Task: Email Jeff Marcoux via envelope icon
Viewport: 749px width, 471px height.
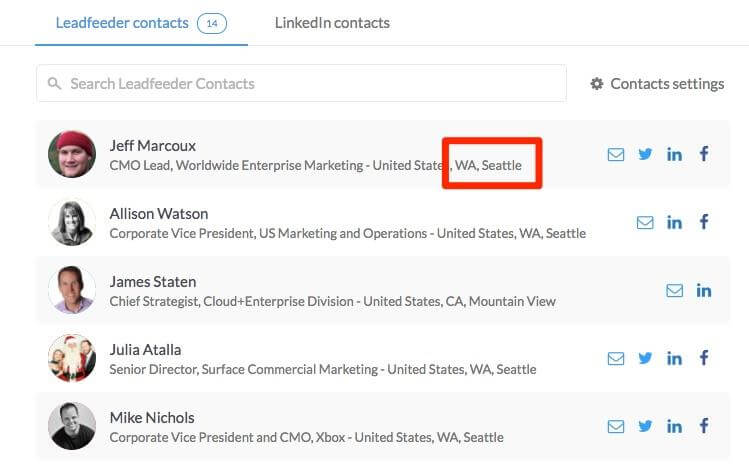Action: pyautogui.click(x=616, y=154)
